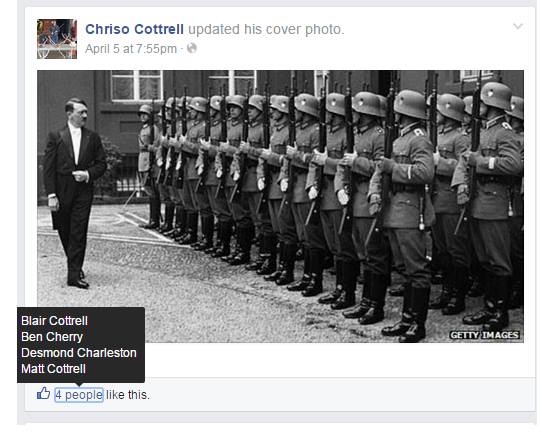Click the thumbs-up like icon
The height and width of the screenshot is (434, 542).
[x=44, y=393]
